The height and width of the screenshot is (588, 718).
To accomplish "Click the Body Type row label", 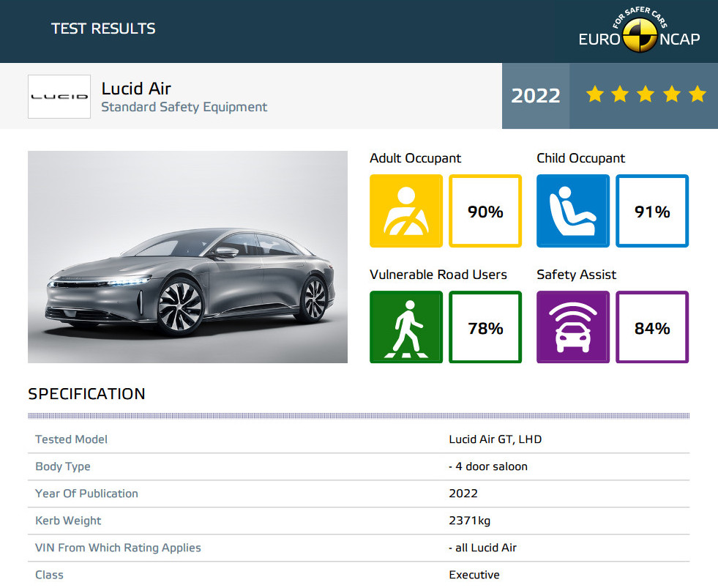I will pyautogui.click(x=63, y=466).
